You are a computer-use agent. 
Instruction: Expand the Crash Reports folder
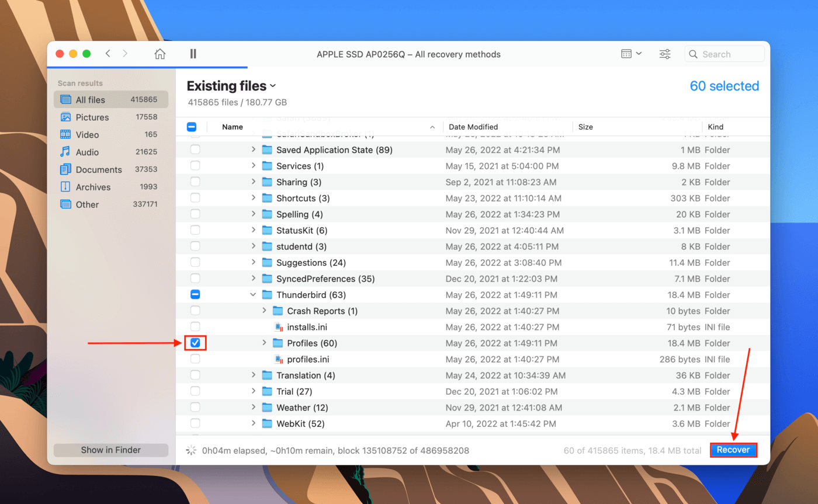(x=264, y=311)
